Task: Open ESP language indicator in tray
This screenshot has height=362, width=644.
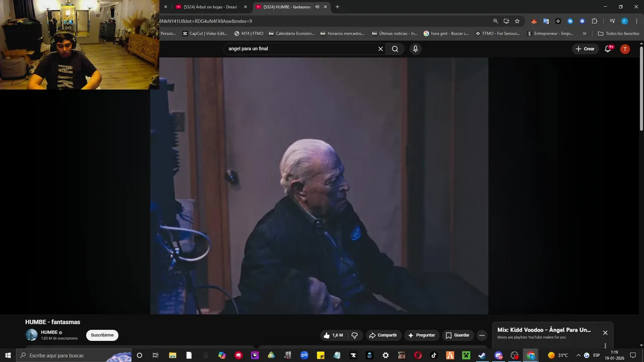Action: (x=597, y=355)
